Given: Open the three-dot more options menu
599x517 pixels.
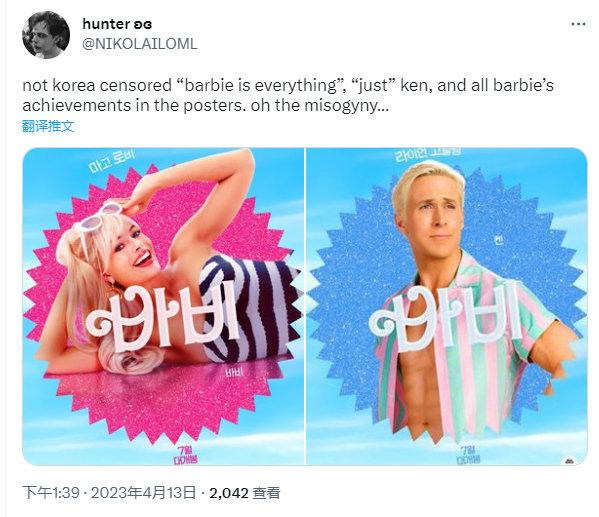Looking at the screenshot, I should point(578,24).
